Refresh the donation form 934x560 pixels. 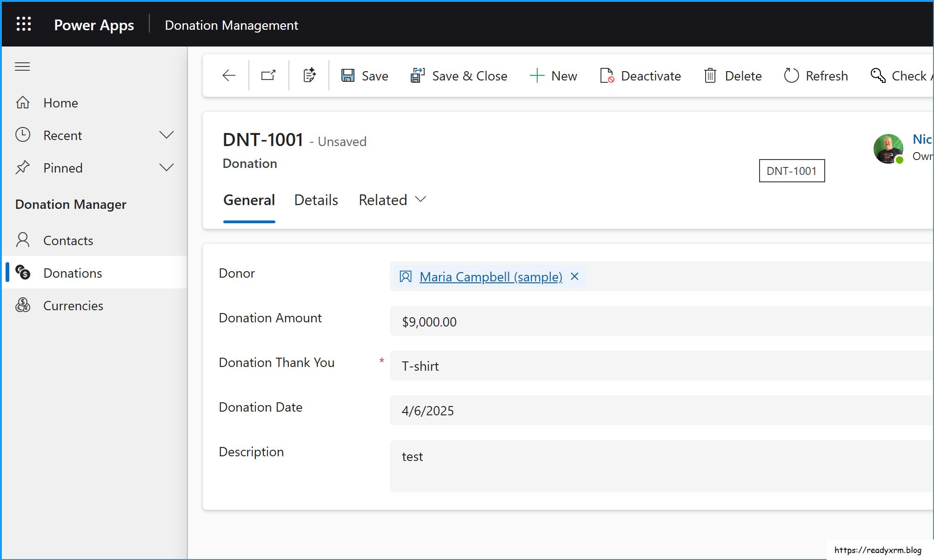click(816, 76)
